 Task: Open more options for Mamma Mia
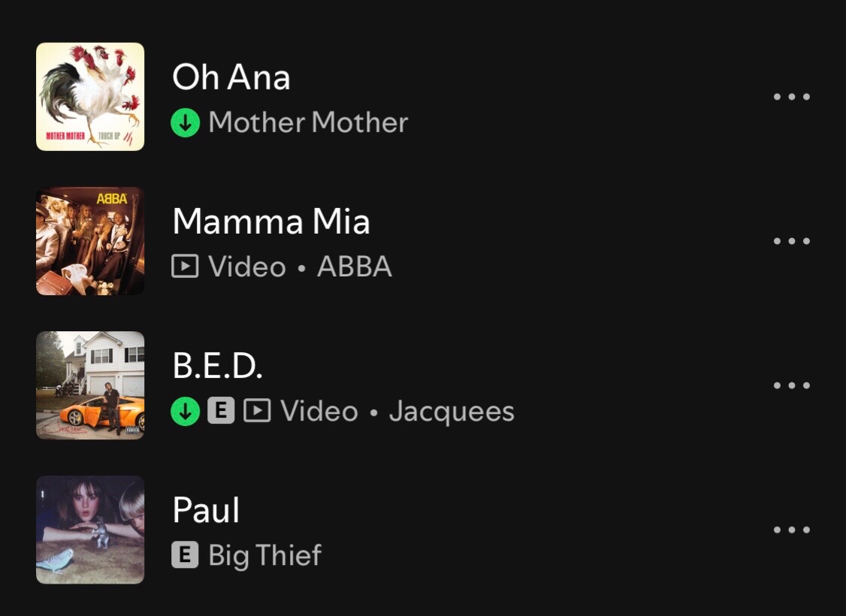click(x=791, y=241)
